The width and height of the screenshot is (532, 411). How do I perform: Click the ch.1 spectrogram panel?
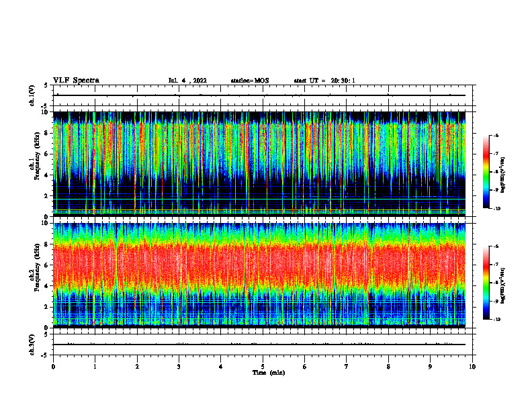259,164
